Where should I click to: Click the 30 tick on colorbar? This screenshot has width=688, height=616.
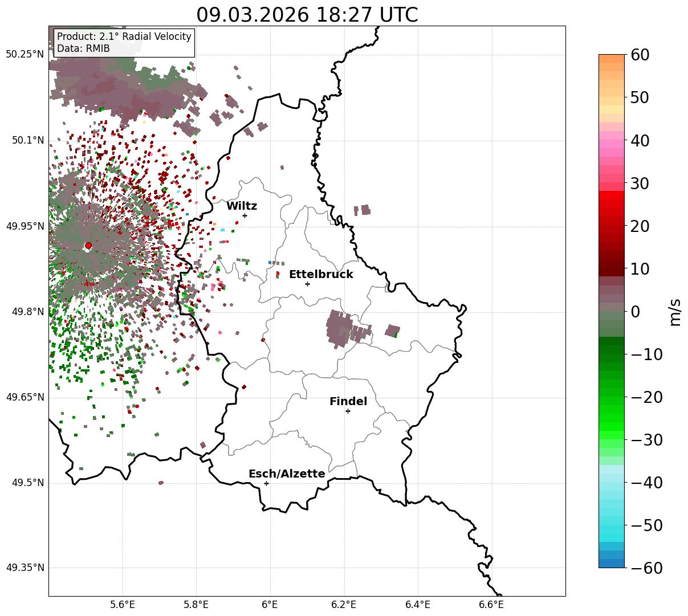click(640, 183)
